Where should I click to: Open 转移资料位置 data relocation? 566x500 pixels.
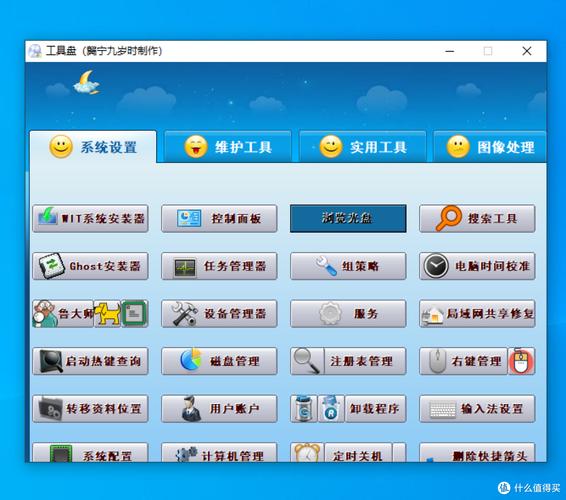tap(90, 409)
